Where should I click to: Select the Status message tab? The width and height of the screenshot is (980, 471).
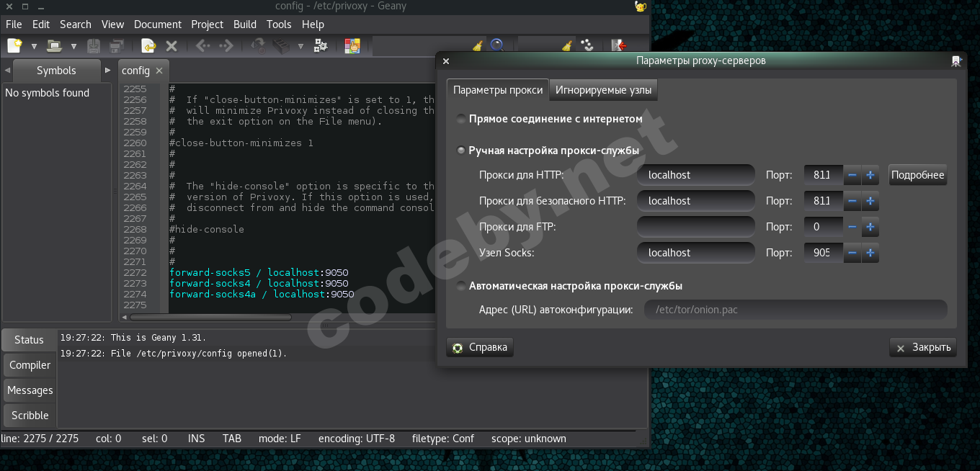pos(29,340)
